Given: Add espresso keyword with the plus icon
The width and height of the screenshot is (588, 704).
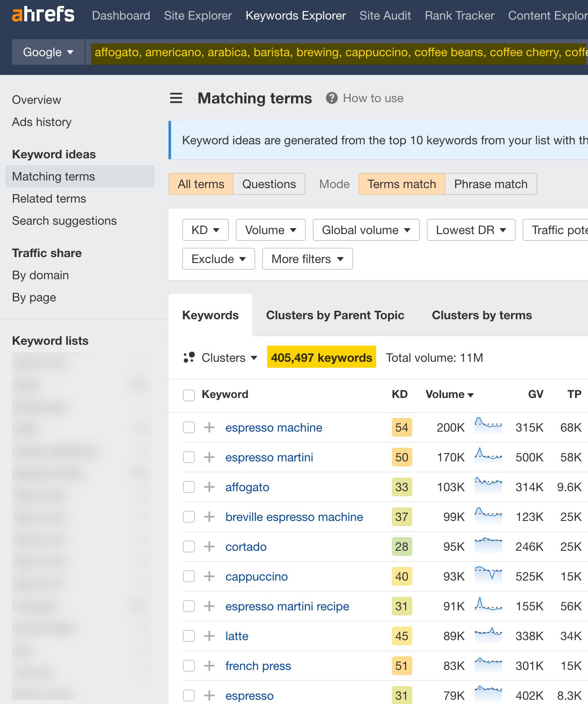Looking at the screenshot, I should click(209, 695).
